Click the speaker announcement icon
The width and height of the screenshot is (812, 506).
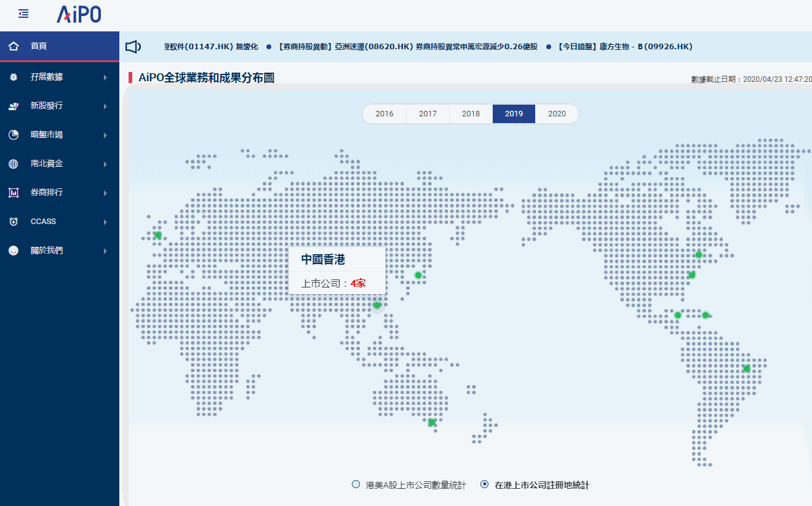tap(133, 47)
